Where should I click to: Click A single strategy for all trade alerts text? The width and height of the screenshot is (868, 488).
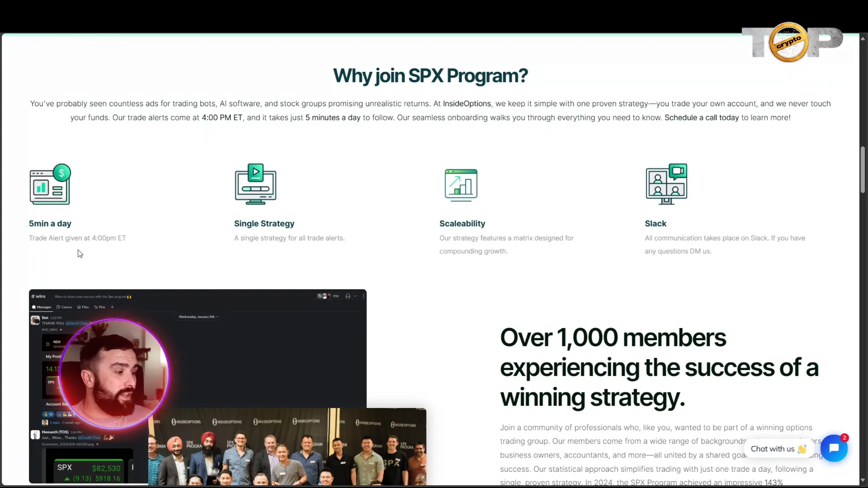(x=289, y=238)
